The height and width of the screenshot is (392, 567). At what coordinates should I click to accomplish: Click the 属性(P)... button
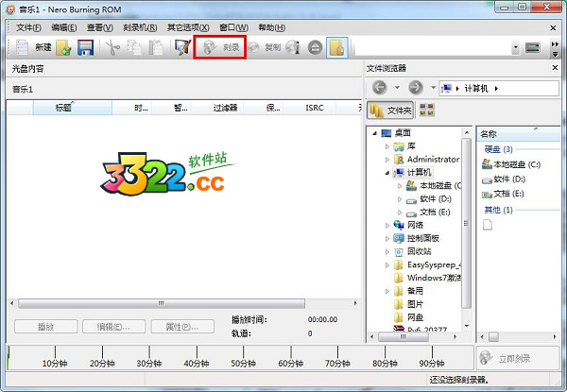point(182,327)
